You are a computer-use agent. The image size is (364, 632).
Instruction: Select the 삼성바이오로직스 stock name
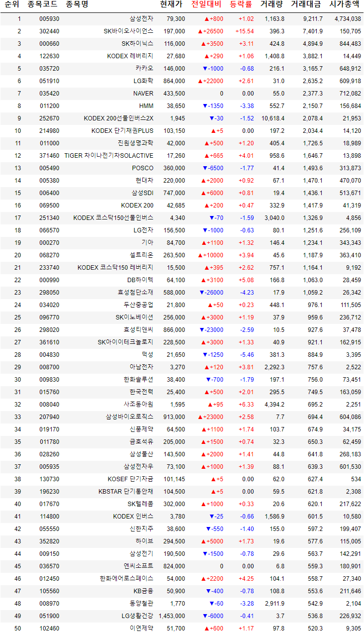pyautogui.click(x=130, y=417)
